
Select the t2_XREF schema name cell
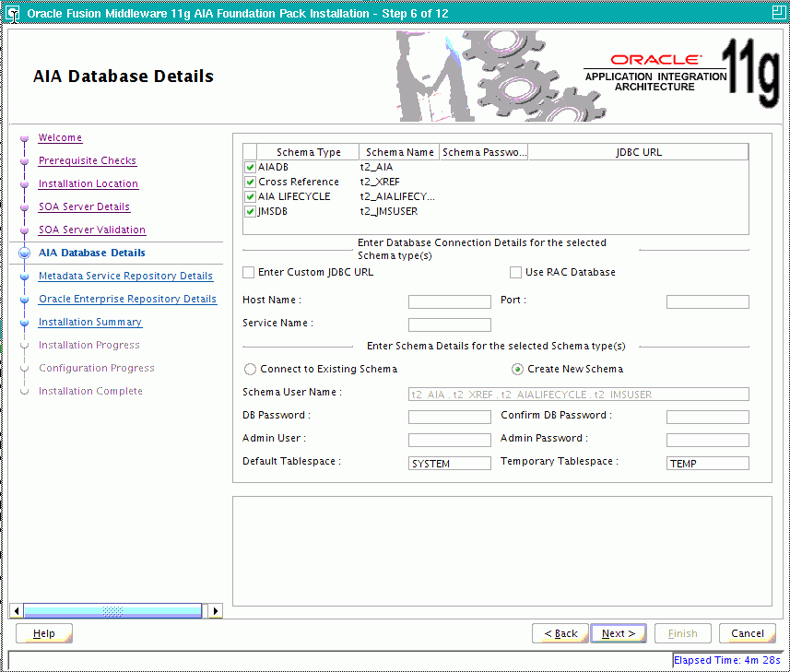click(x=398, y=182)
